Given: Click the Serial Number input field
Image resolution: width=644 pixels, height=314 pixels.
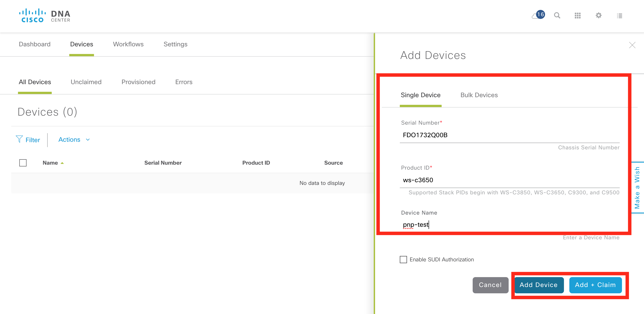Looking at the screenshot, I should tap(510, 135).
